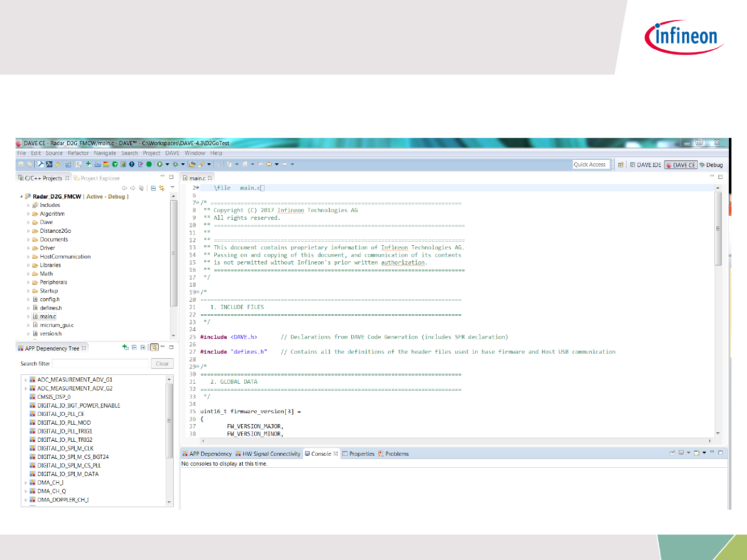
Task: Click the red, yellow and green striped toolbar icon
Action: (106, 164)
